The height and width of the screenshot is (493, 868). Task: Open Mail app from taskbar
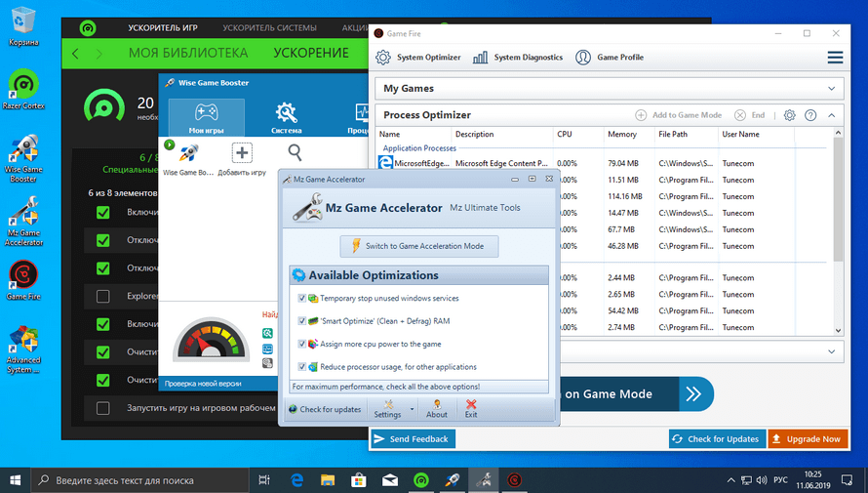coord(390,480)
